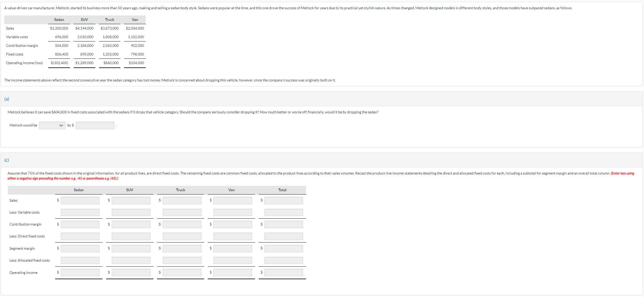
Task: Click the Van Direct fixed costs field
Action: (x=233, y=236)
